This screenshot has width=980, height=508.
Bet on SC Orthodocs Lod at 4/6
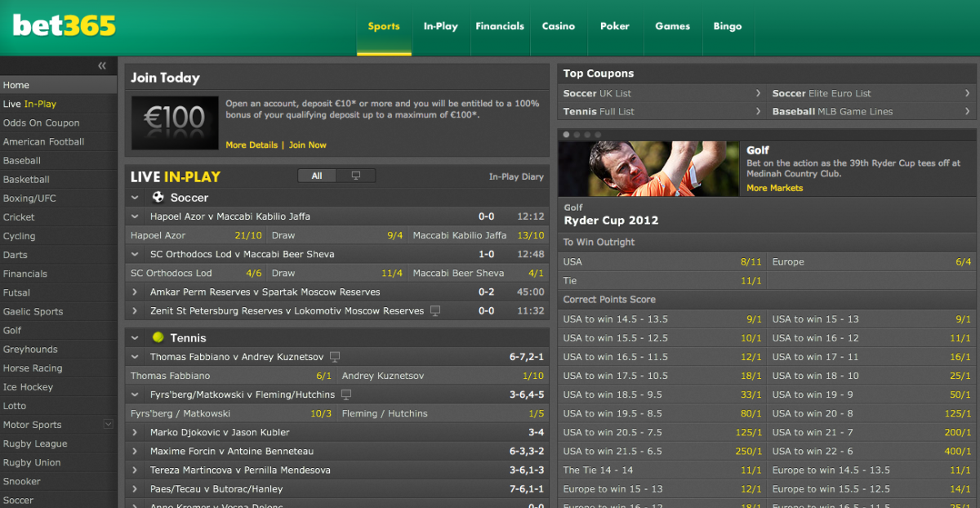(x=196, y=273)
